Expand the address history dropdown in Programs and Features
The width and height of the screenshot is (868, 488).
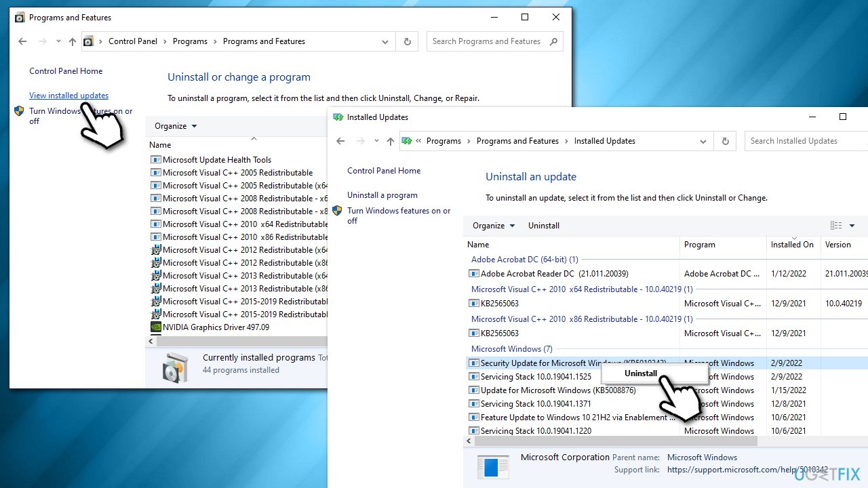click(386, 41)
